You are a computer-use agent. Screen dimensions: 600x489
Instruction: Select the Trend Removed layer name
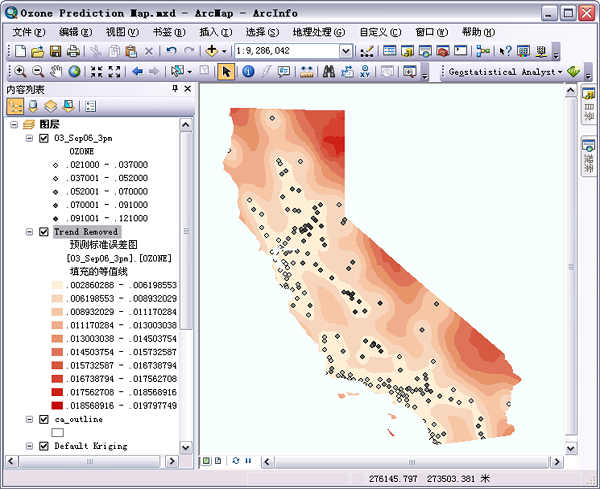pyautogui.click(x=86, y=232)
